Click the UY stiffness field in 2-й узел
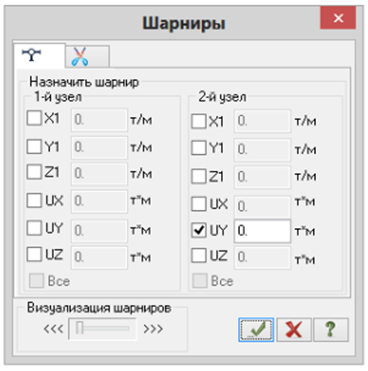368x371 pixels. pos(262,231)
